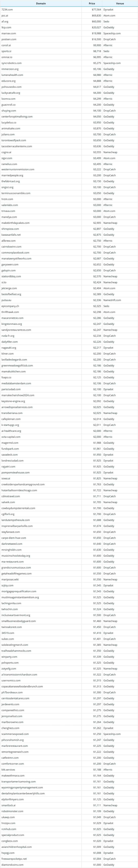Select the pcc.ai domain row
Image resolution: width=138 pixels, height=868 pixels.
[x=69, y=16]
